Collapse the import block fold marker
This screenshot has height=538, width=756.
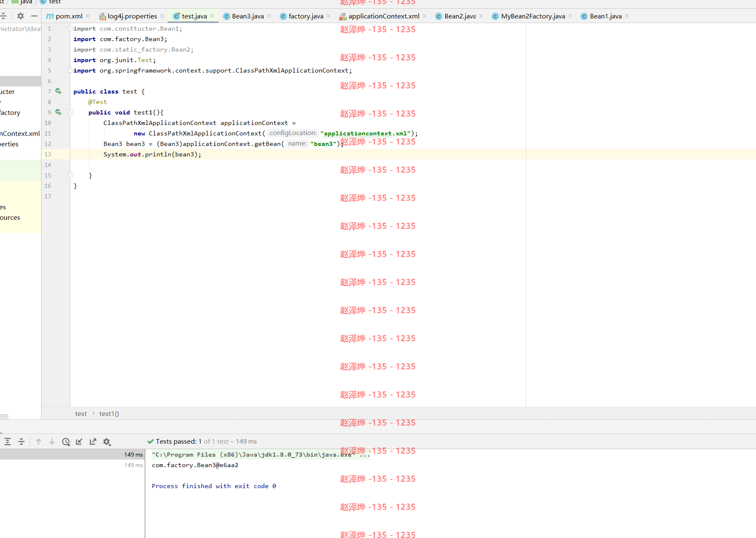pos(70,29)
